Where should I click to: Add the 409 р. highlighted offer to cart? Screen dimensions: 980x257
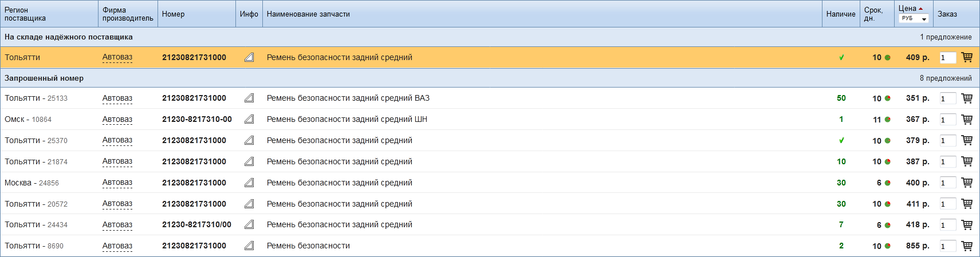(x=967, y=57)
